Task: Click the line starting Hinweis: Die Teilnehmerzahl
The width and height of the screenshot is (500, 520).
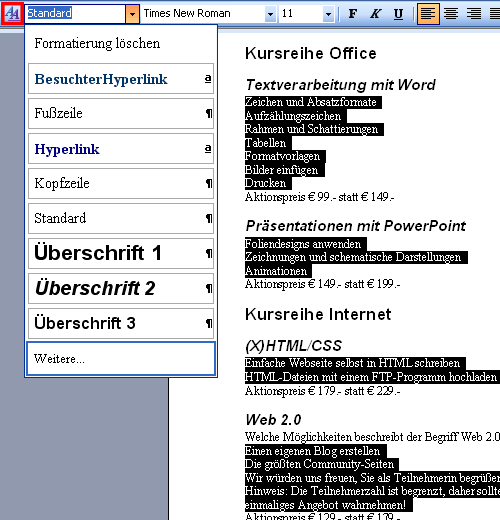Action: pyautogui.click(x=372, y=491)
